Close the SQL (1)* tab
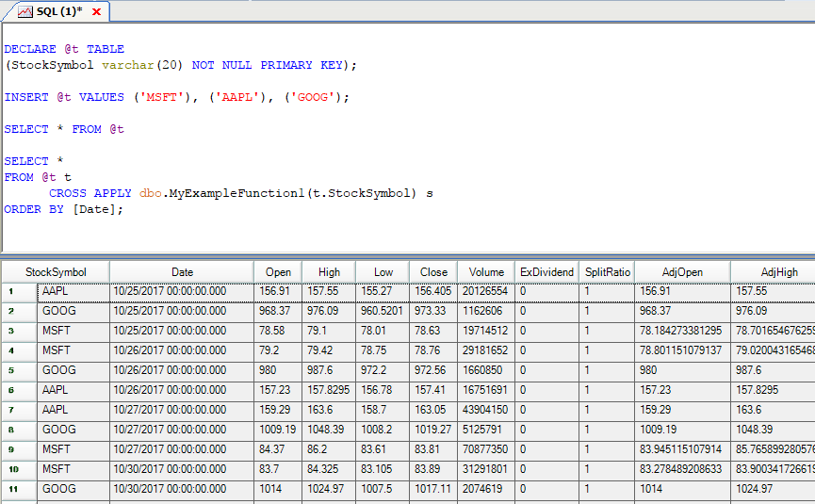 tap(96, 12)
